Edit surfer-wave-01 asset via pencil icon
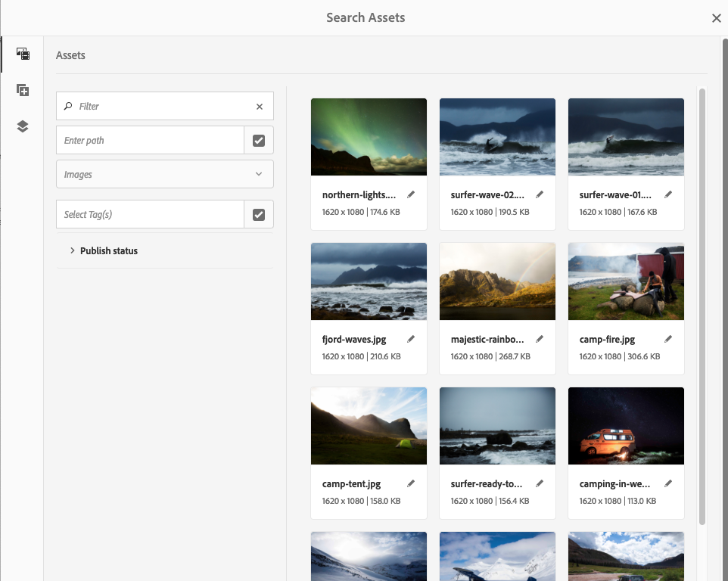The width and height of the screenshot is (728, 581). pos(668,194)
